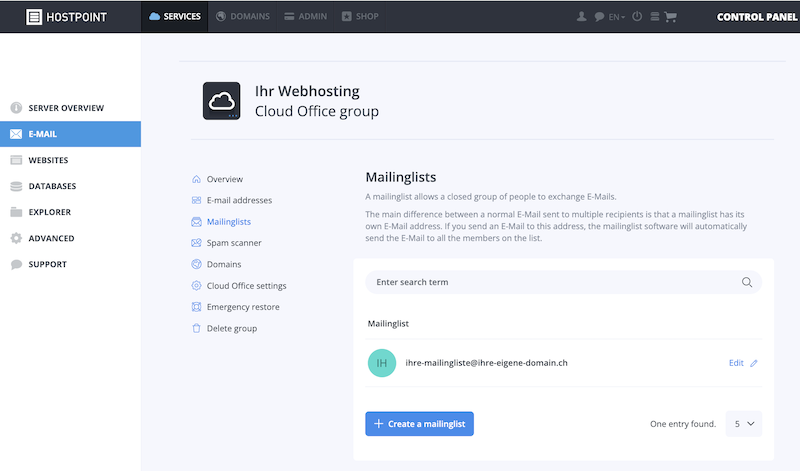Open the Admin tab
The width and height of the screenshot is (800, 471).
pyautogui.click(x=305, y=16)
